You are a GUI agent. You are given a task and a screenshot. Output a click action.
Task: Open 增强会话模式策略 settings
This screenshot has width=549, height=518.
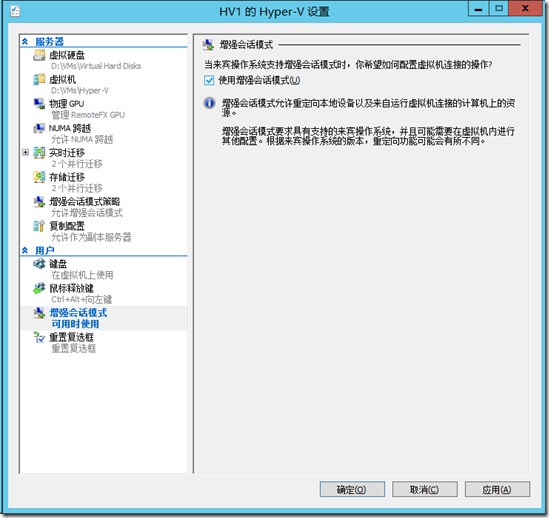(84, 202)
